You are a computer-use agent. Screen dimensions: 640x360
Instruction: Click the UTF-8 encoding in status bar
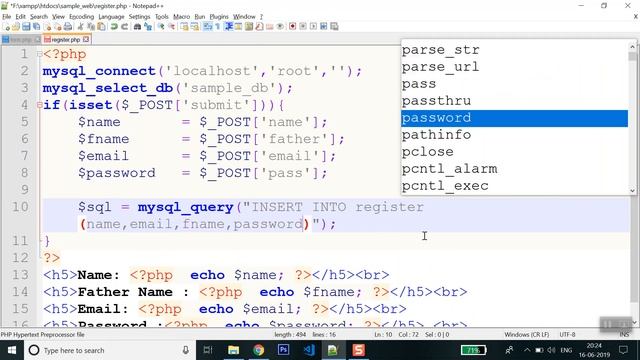pos(567,335)
